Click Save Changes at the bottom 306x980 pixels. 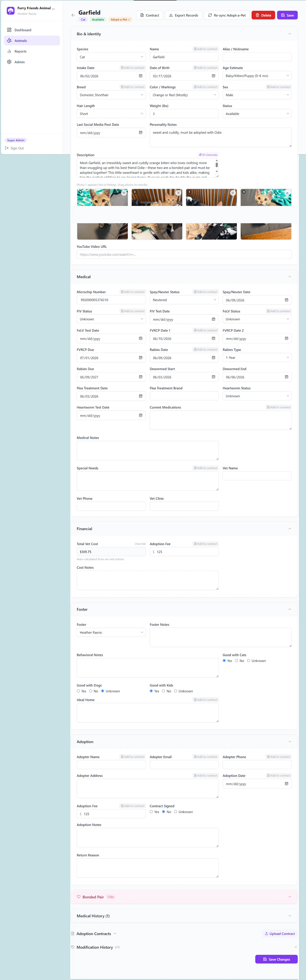pos(276,960)
